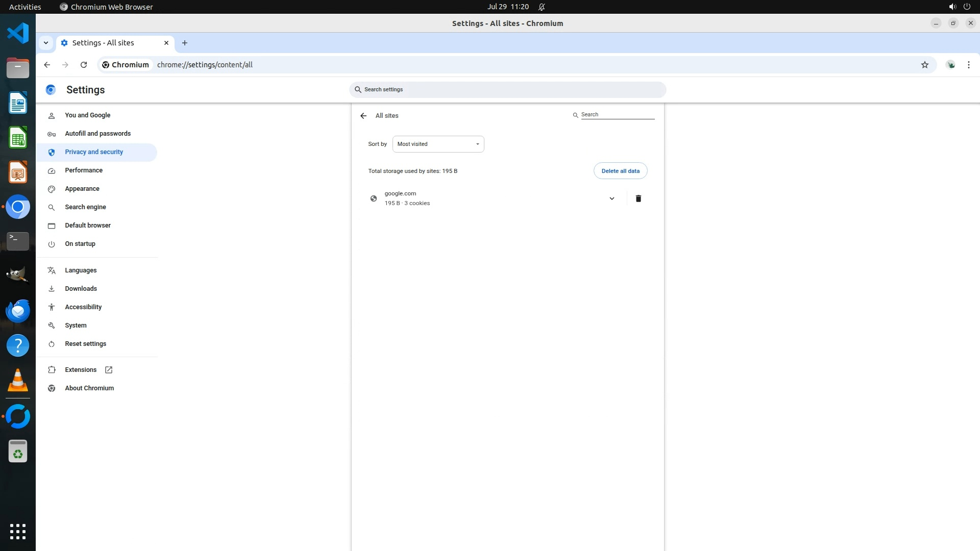Delete google.com site data trash icon
Viewport: 980px width, 551px height.
(x=638, y=198)
